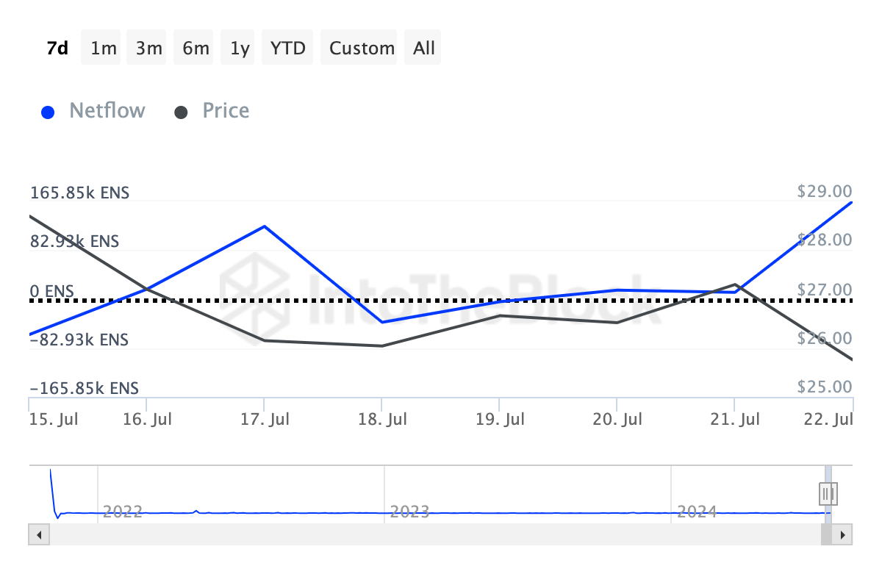Click the Price line low at 18 Jul
The width and height of the screenshot is (882, 588).
(x=382, y=345)
